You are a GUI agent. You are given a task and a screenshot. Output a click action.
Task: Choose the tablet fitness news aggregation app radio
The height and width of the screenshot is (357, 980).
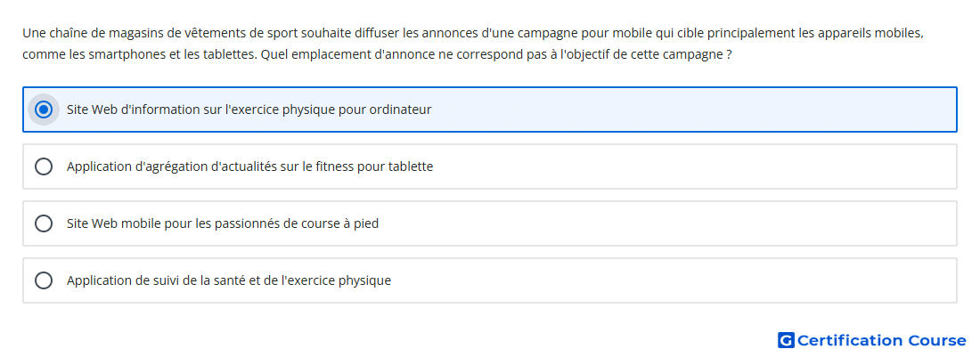point(44,166)
